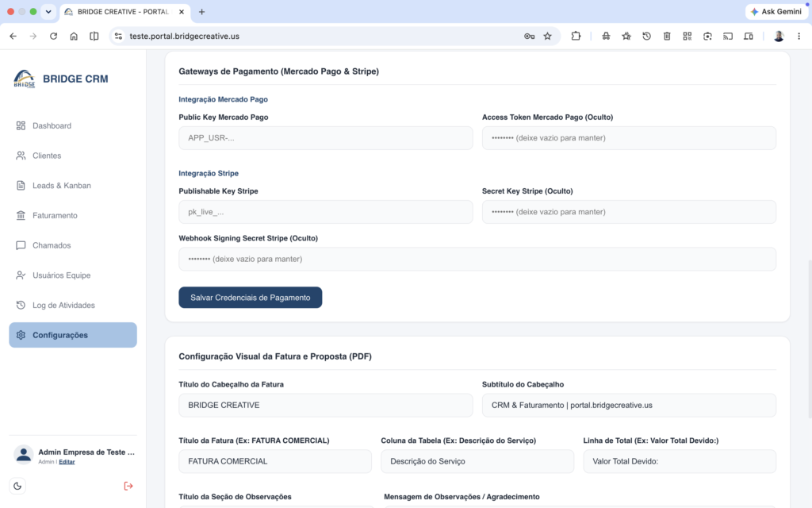Open the Dashboard sidebar item
This screenshot has width=812, height=508.
(73, 125)
